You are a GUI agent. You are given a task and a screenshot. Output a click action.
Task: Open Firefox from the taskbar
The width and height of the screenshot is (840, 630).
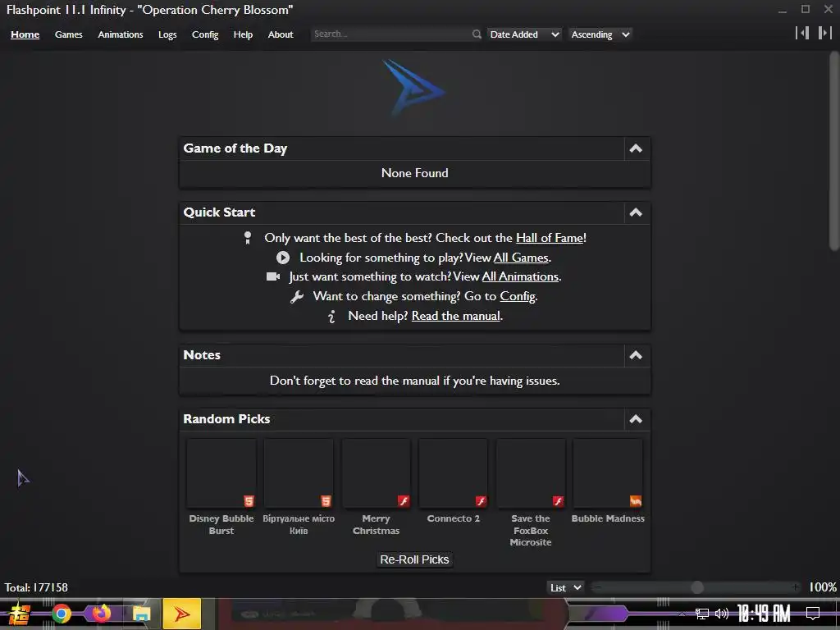pos(101,614)
